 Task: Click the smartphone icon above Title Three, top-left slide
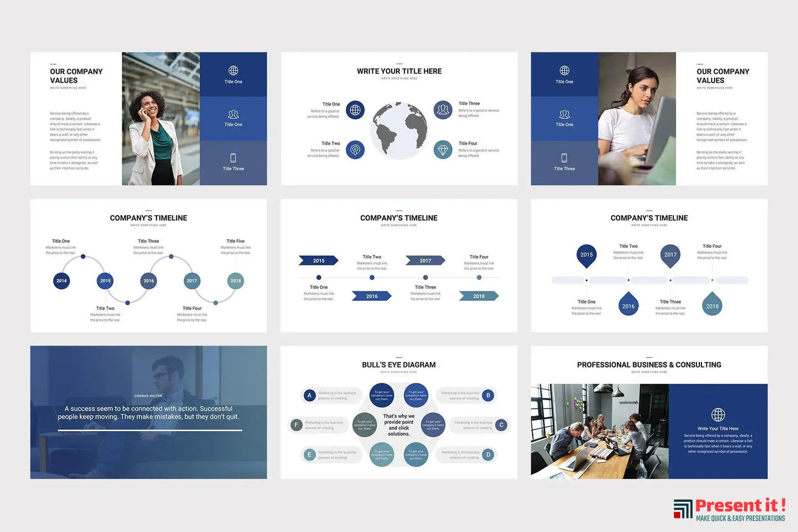point(233,158)
